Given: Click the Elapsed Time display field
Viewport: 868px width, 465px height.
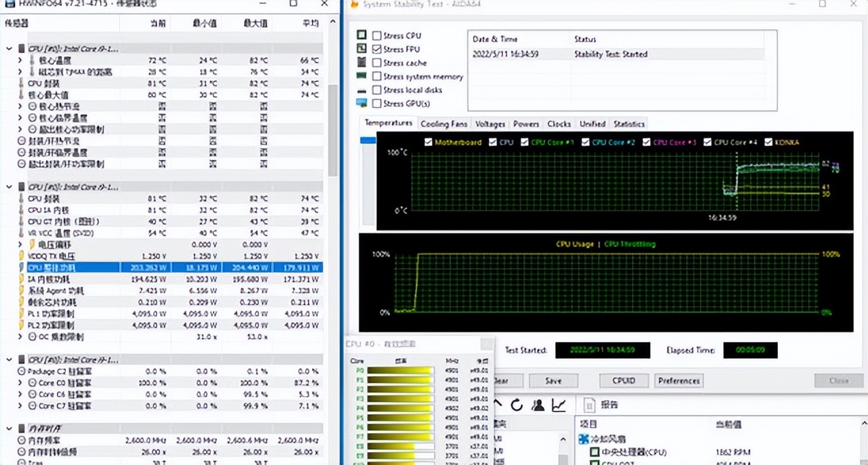Looking at the screenshot, I should [750, 350].
